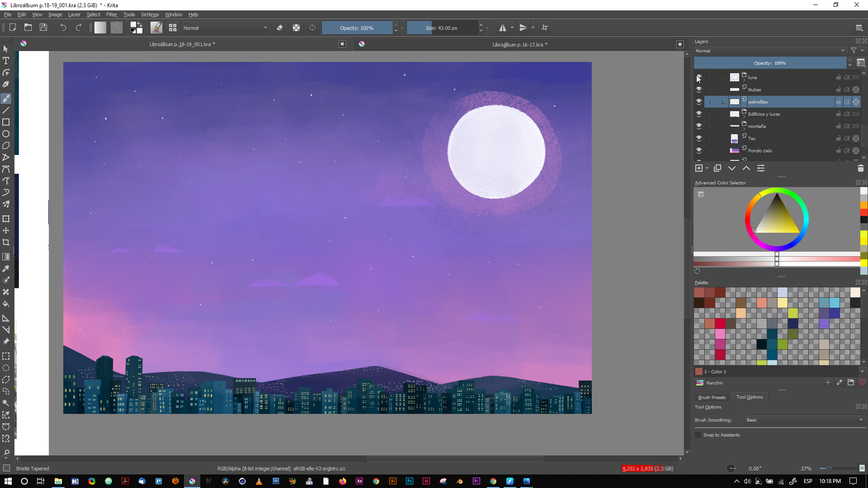Screen dimensions: 868x488
Task: Open the Layer menu
Action: [74, 14]
